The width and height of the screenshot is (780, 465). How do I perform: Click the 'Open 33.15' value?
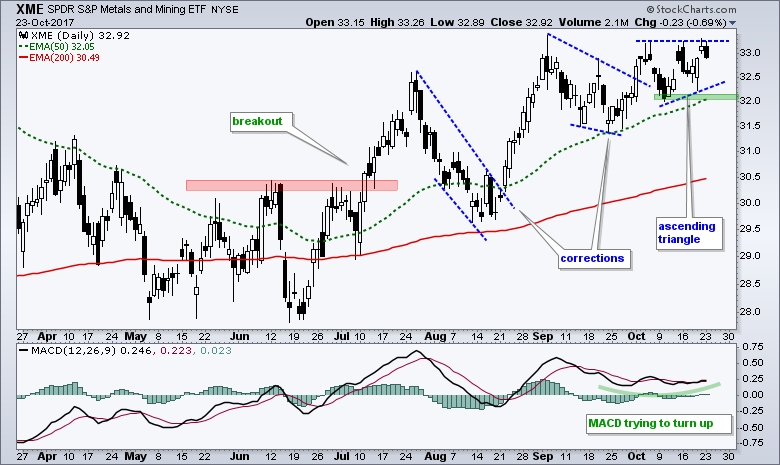335,22
